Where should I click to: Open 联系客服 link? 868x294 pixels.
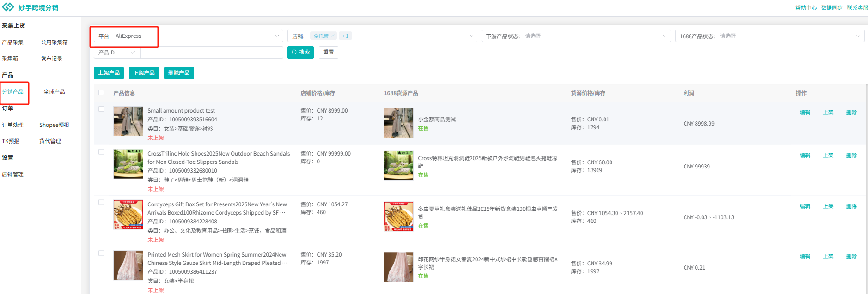coord(857,8)
